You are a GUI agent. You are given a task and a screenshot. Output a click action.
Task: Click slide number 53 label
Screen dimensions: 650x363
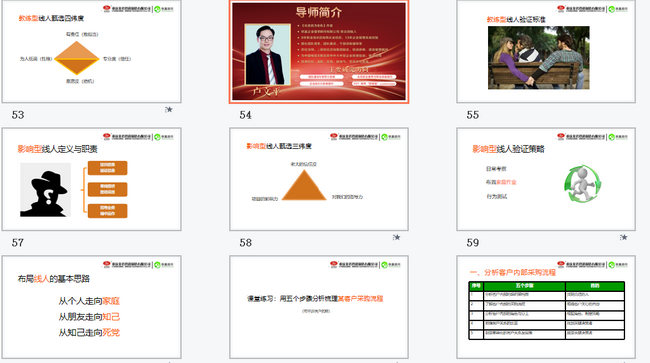tap(18, 115)
